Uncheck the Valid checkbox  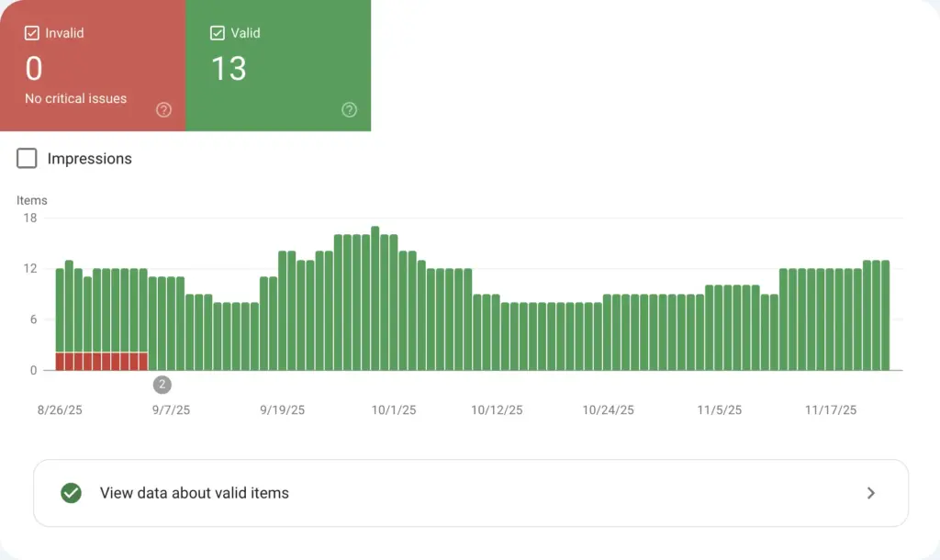[x=217, y=33]
